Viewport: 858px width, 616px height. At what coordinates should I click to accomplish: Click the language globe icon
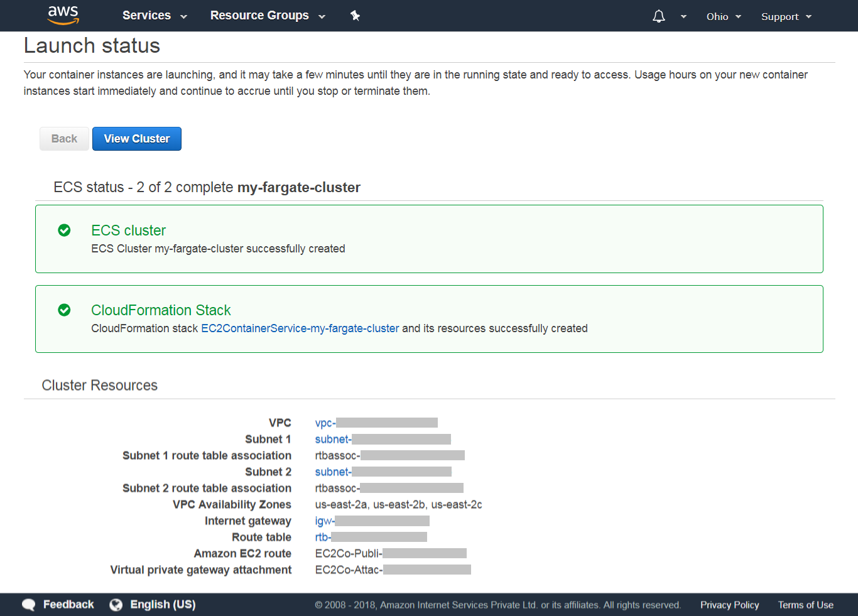point(116,605)
